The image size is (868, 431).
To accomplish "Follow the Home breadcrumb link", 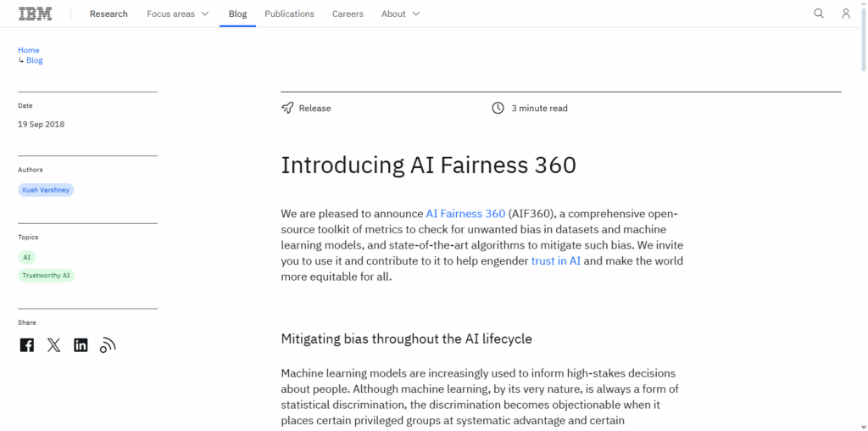I will click(x=29, y=50).
